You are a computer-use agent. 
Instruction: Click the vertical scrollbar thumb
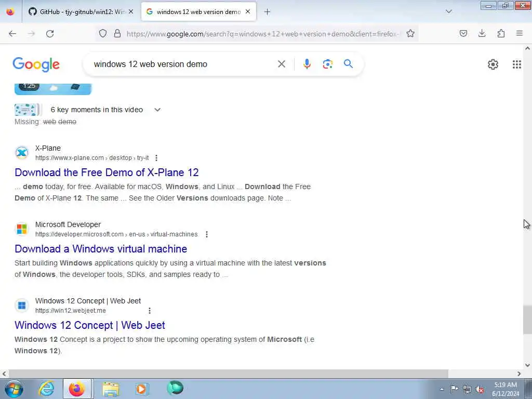[527, 320]
